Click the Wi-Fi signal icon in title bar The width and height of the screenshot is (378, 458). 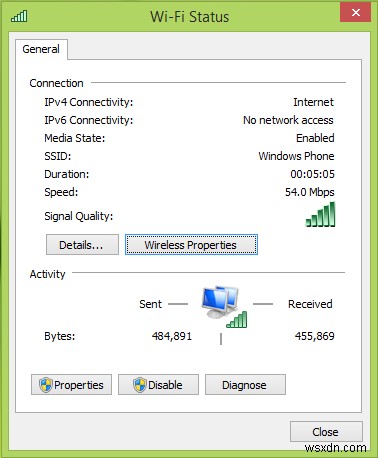19,16
